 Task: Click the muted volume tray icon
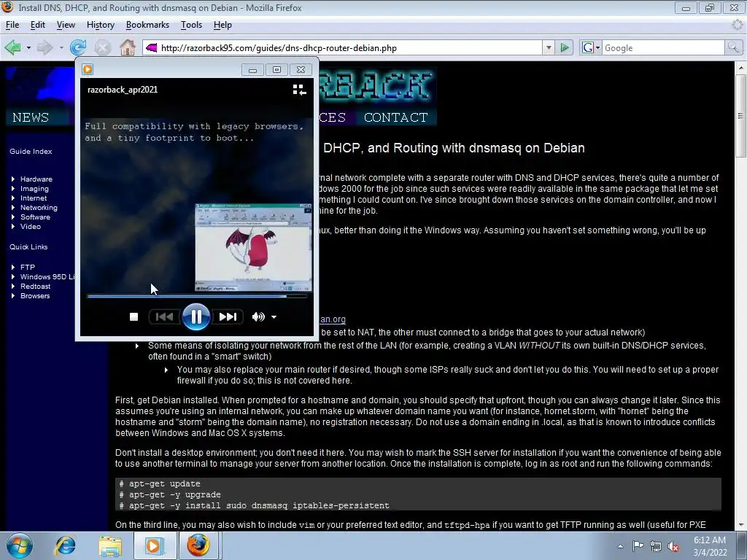(x=673, y=547)
